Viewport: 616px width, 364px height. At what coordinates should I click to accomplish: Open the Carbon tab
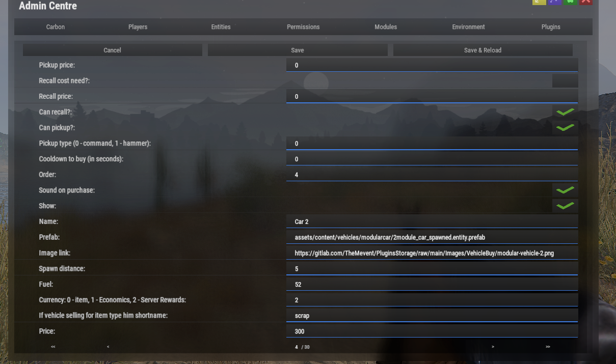coord(56,27)
